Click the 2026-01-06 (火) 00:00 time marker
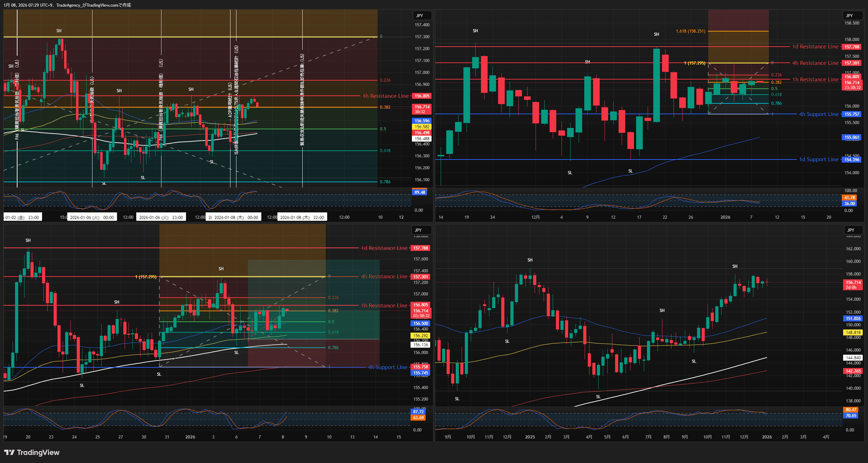This screenshot has width=868, height=463. click(92, 217)
